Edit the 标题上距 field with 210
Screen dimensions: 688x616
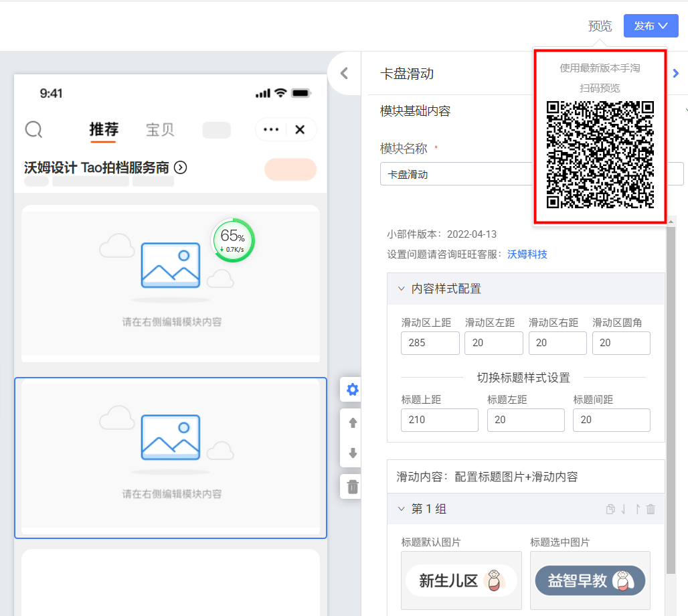[x=439, y=420]
